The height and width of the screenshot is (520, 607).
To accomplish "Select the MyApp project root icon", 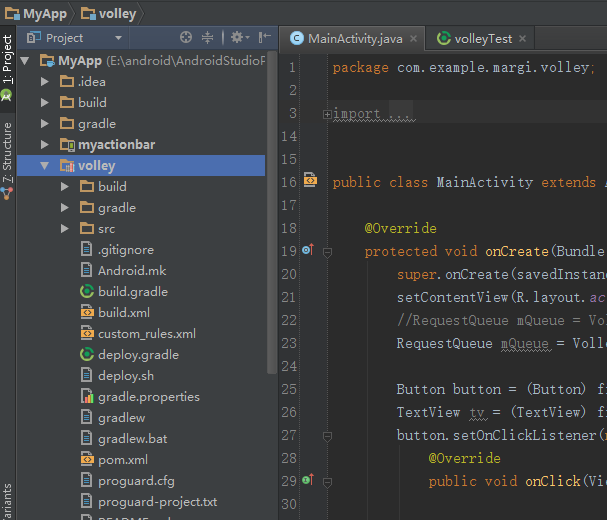I will (47, 61).
